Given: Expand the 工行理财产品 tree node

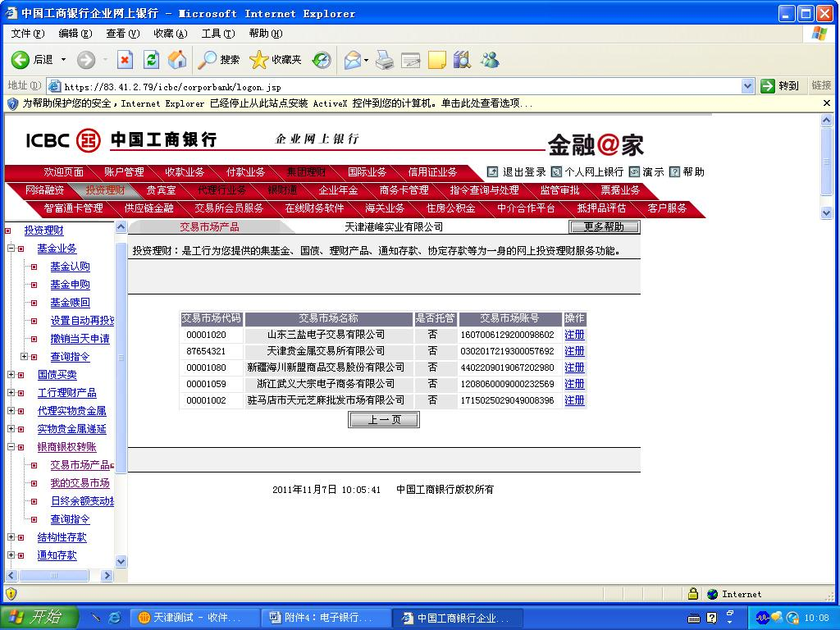Looking at the screenshot, I should 11,393.
